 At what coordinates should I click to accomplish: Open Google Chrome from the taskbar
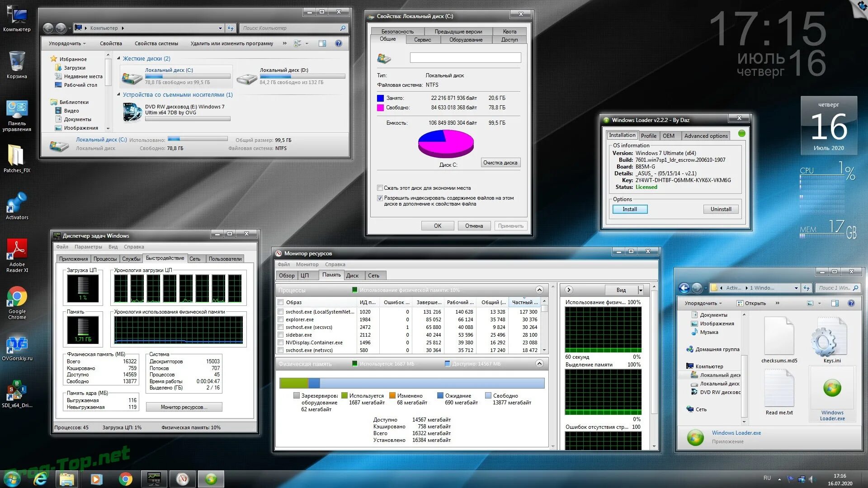pos(125,479)
